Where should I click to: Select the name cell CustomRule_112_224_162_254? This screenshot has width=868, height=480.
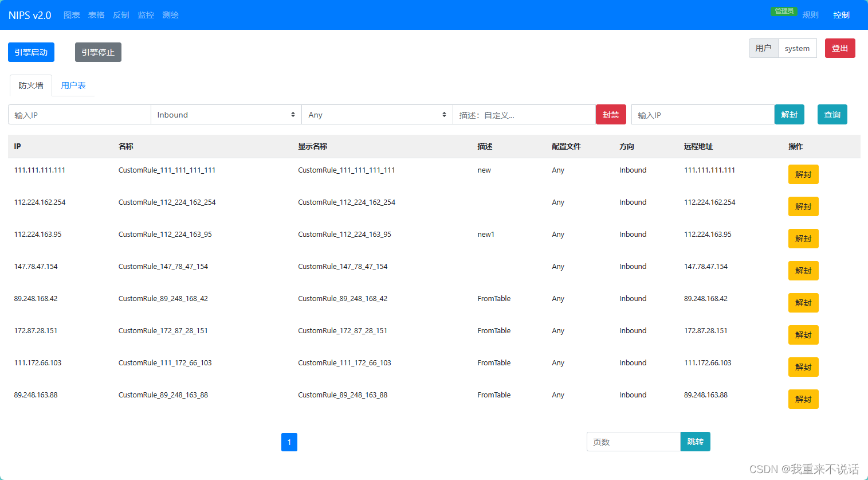point(167,202)
